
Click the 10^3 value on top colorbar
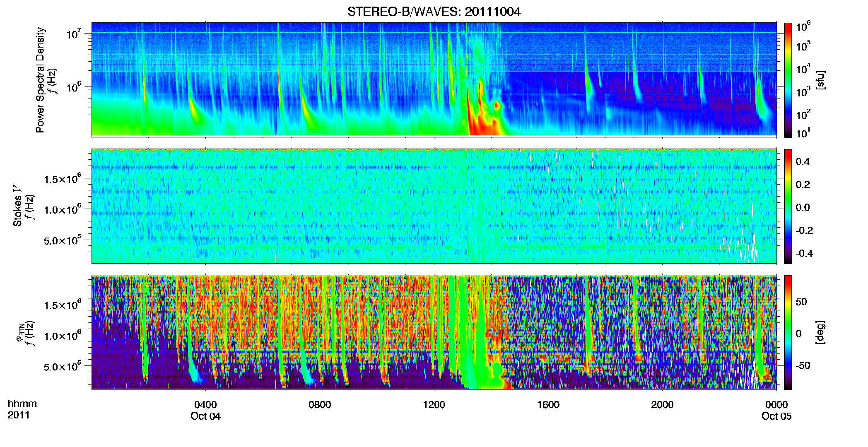[804, 92]
